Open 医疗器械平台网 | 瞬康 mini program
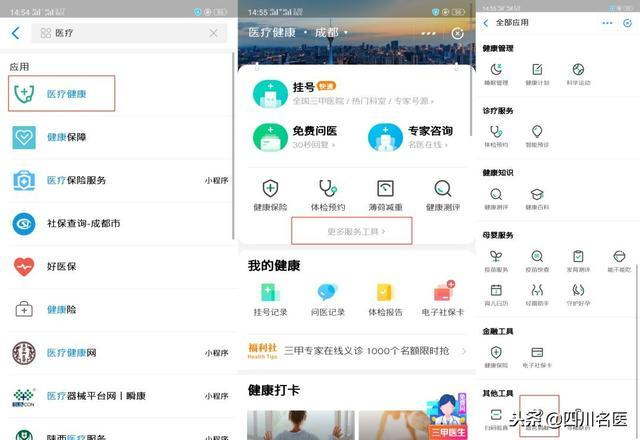 [x=118, y=396]
